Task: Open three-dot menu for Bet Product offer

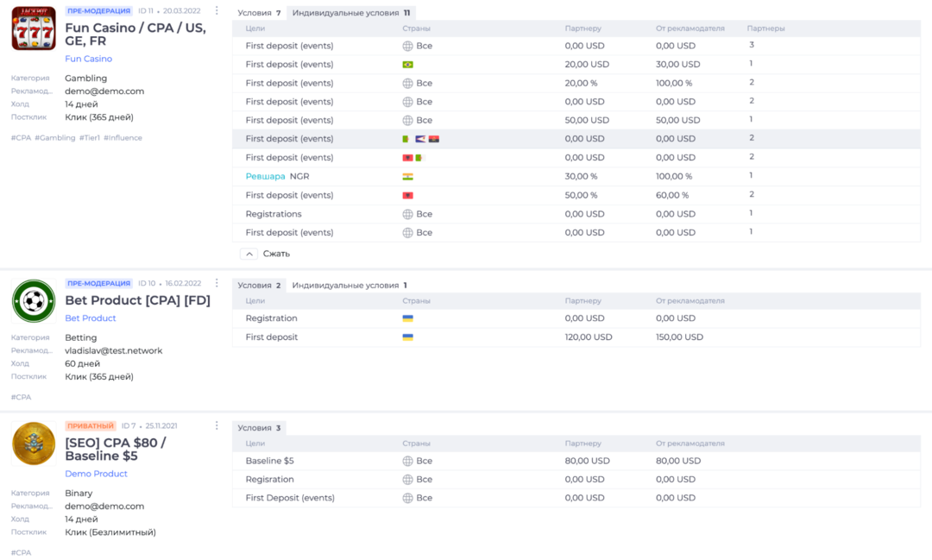Action: pyautogui.click(x=217, y=283)
